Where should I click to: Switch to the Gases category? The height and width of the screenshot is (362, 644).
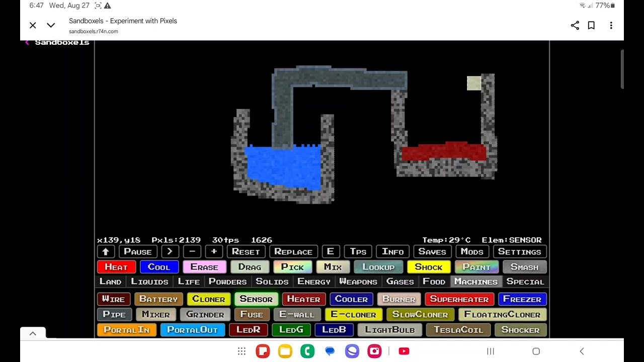click(x=400, y=282)
